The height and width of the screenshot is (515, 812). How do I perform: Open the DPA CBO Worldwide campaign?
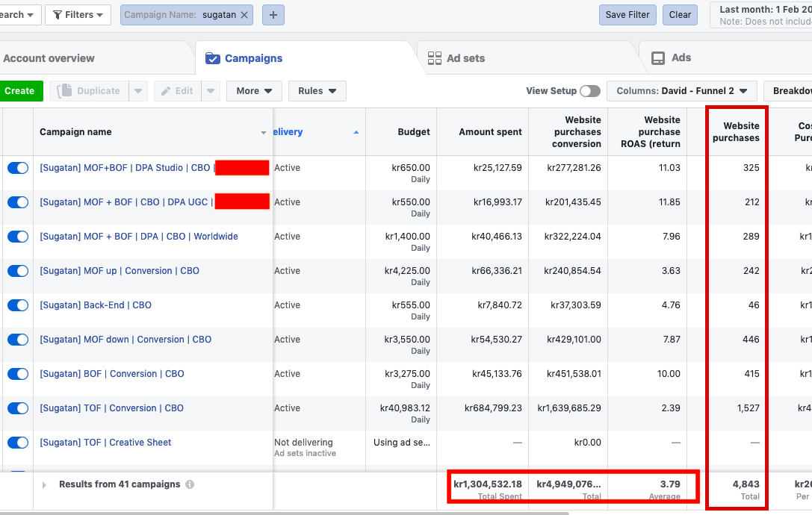tap(139, 237)
